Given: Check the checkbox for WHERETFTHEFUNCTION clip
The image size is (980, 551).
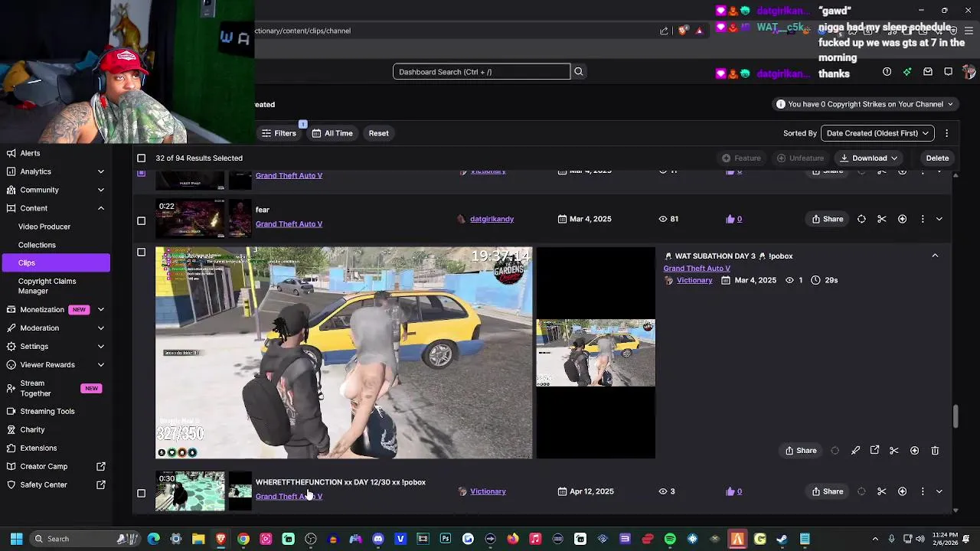Looking at the screenshot, I should click(x=141, y=494).
